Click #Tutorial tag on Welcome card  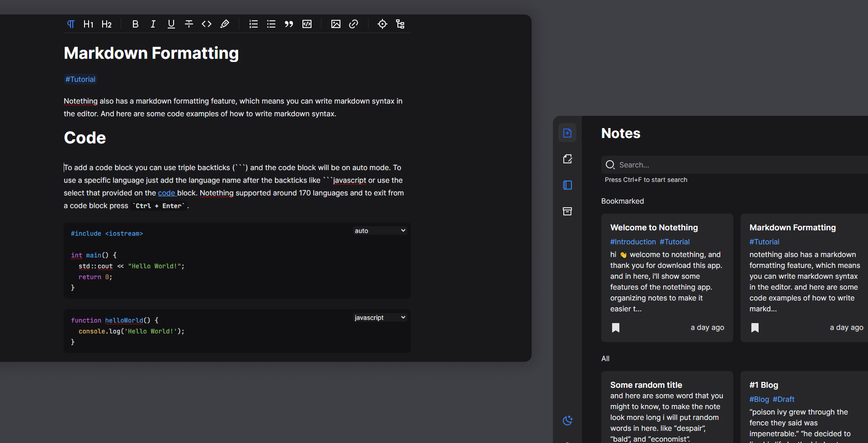pyautogui.click(x=675, y=242)
